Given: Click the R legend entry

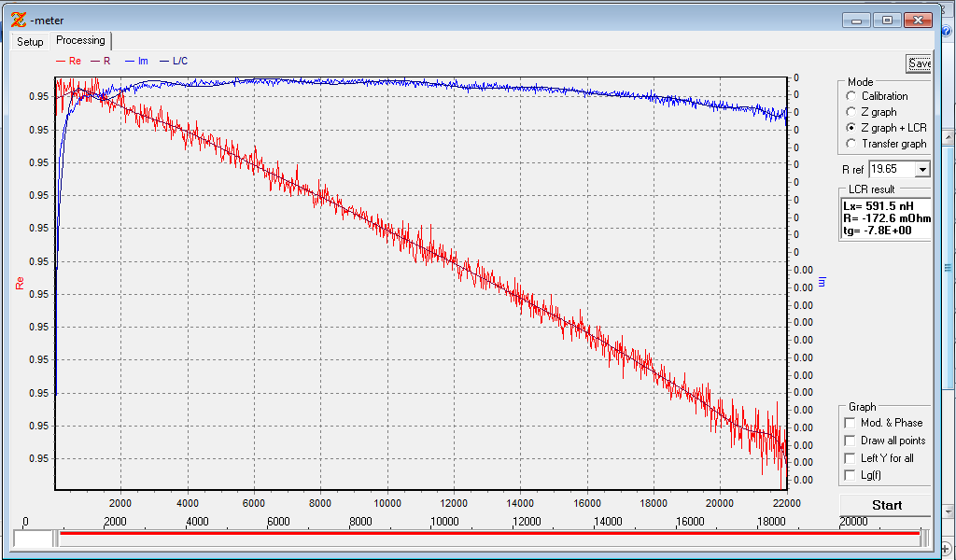Looking at the screenshot, I should pyautogui.click(x=101, y=61).
